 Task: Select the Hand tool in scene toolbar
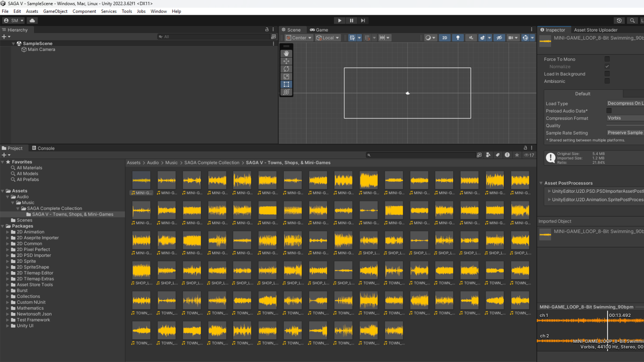[286, 53]
